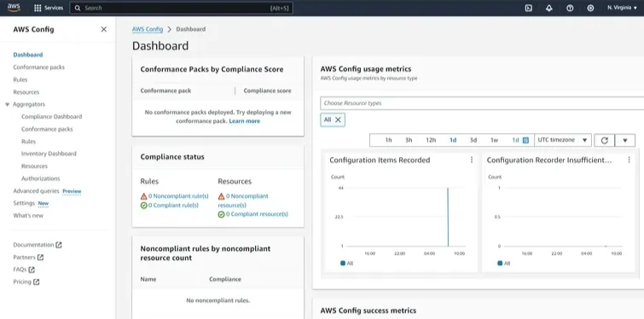Image resolution: width=644 pixels, height=319 pixels.
Task: Select the 12h time range
Action: pos(431,140)
